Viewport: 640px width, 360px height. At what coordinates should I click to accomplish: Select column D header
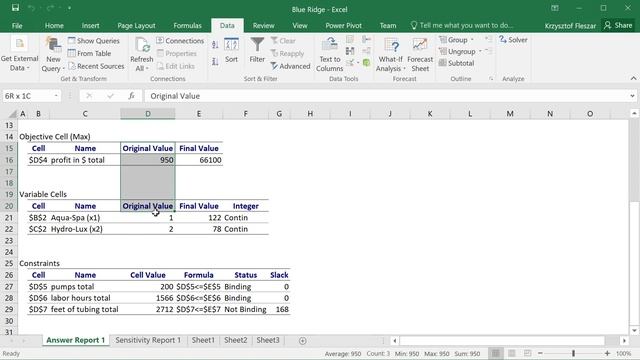pos(148,114)
